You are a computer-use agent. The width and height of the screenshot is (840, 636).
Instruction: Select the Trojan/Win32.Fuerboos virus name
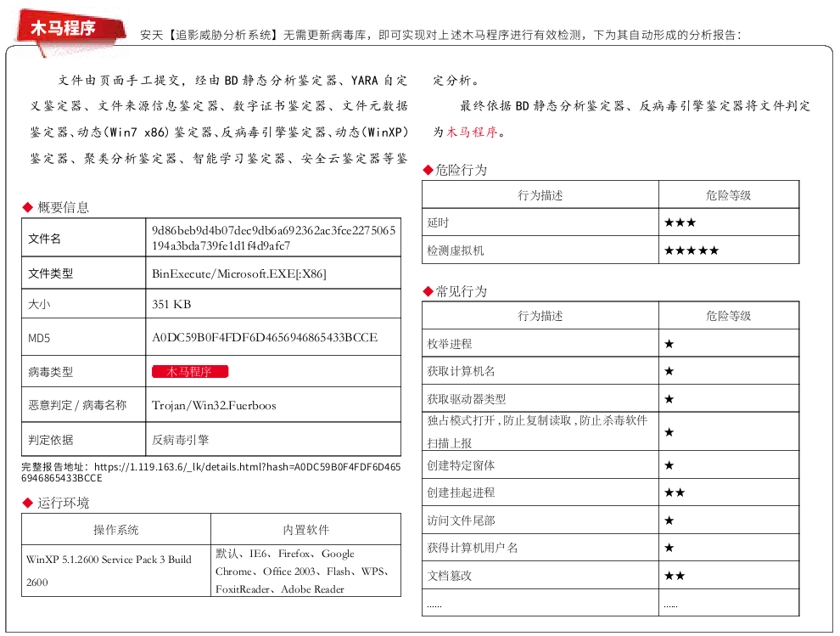click(x=214, y=405)
